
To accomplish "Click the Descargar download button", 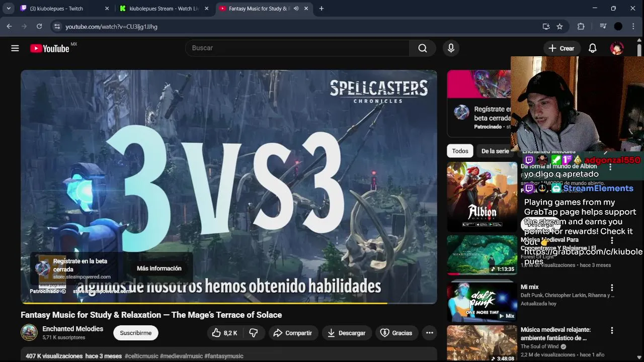I will coord(347,333).
